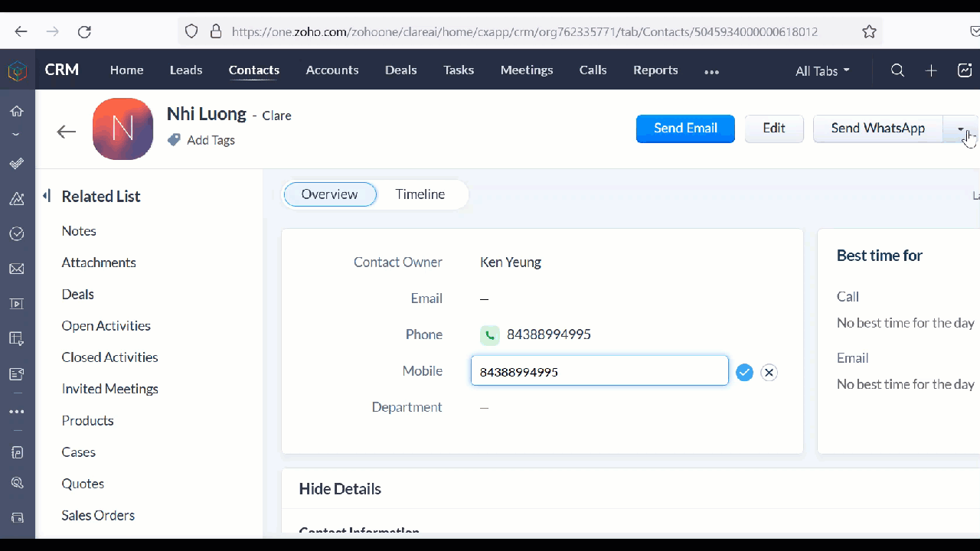Cancel mobile edit with the X icon
980x551 pixels.
[x=769, y=373]
